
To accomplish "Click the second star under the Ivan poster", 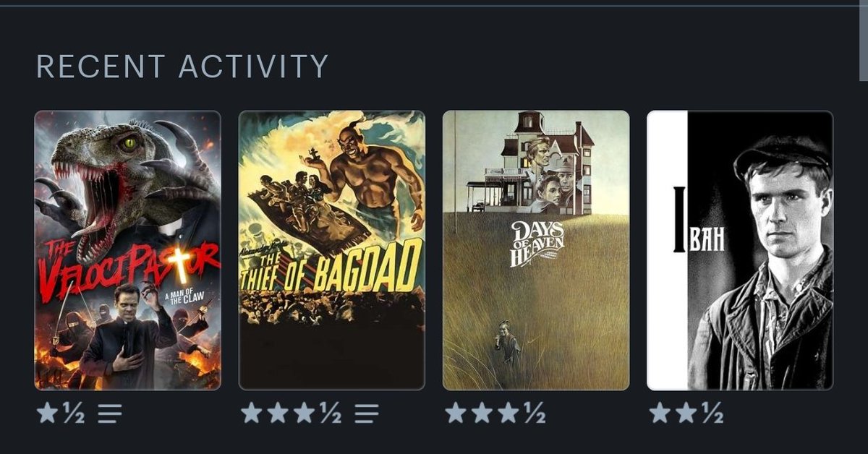I will [x=685, y=414].
